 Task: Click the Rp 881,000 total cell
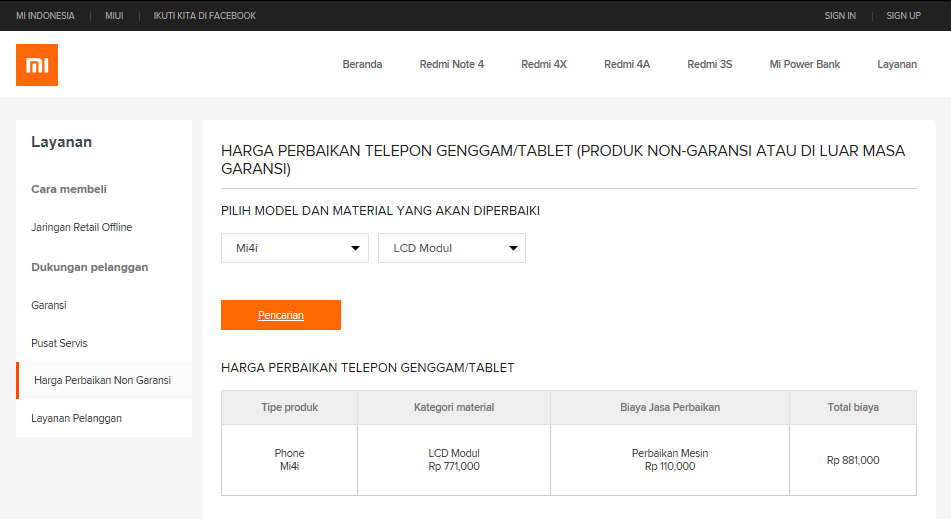click(x=853, y=460)
